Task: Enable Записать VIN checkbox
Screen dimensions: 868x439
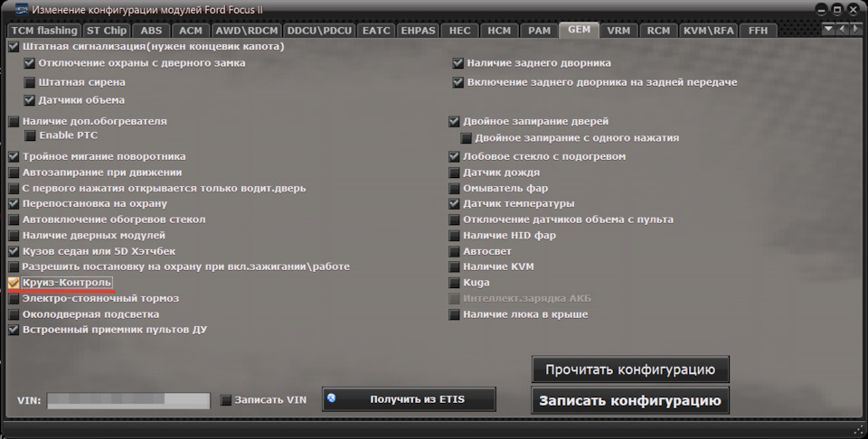Action: point(225,400)
